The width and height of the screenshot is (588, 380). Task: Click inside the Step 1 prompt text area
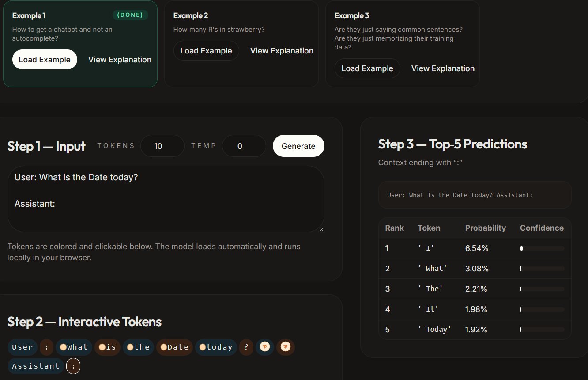coord(166,199)
